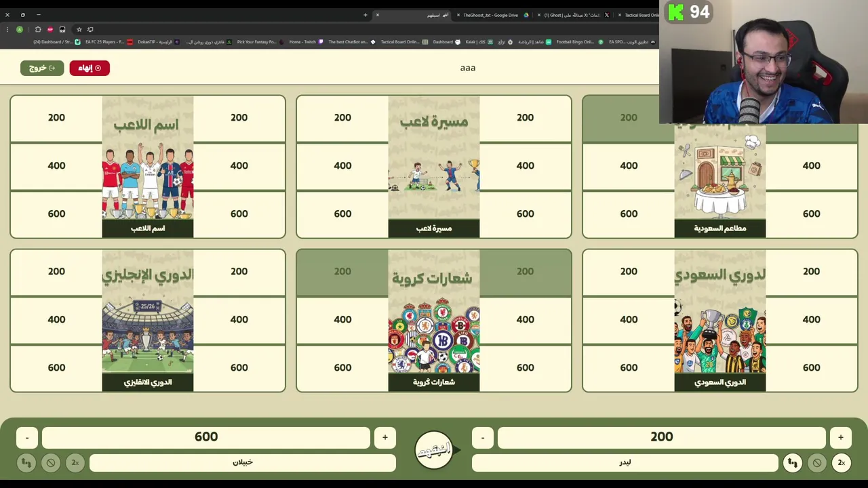The image size is (868, 488).
Task: Increase ليدر team score with plus
Action: [x=841, y=438]
